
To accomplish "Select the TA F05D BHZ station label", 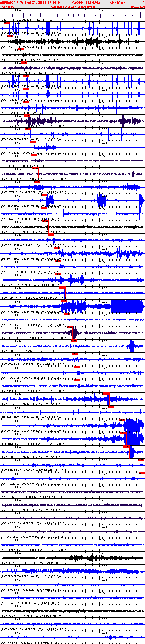I will click(x=33, y=166).
